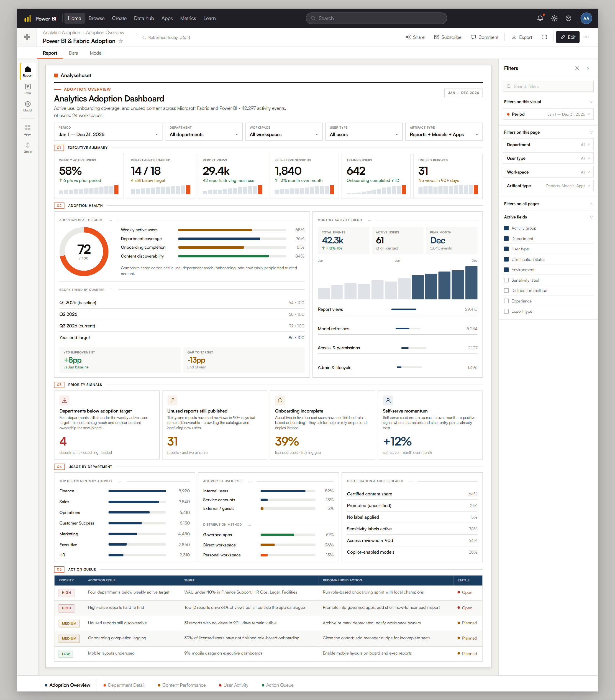Favorite the report with the star icon
The width and height of the screenshot is (615, 700).
(121, 41)
